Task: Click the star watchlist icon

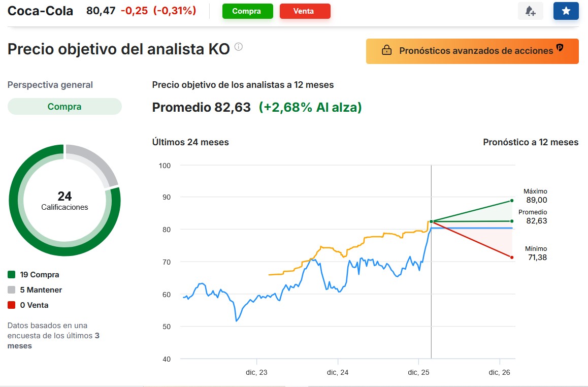Action: (566, 11)
